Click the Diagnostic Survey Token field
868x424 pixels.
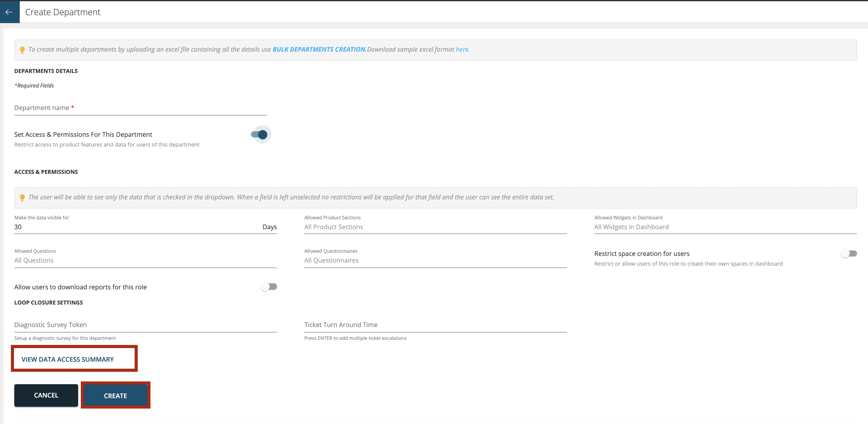coord(146,325)
